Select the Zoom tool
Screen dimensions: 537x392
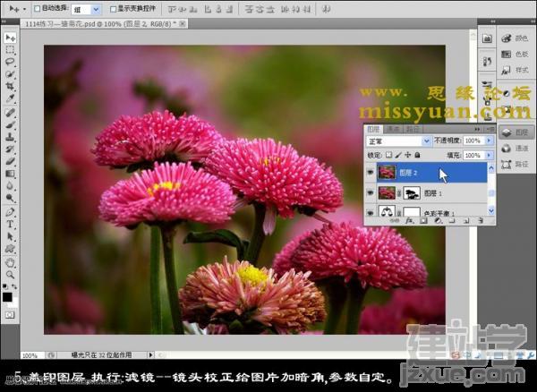click(10, 275)
